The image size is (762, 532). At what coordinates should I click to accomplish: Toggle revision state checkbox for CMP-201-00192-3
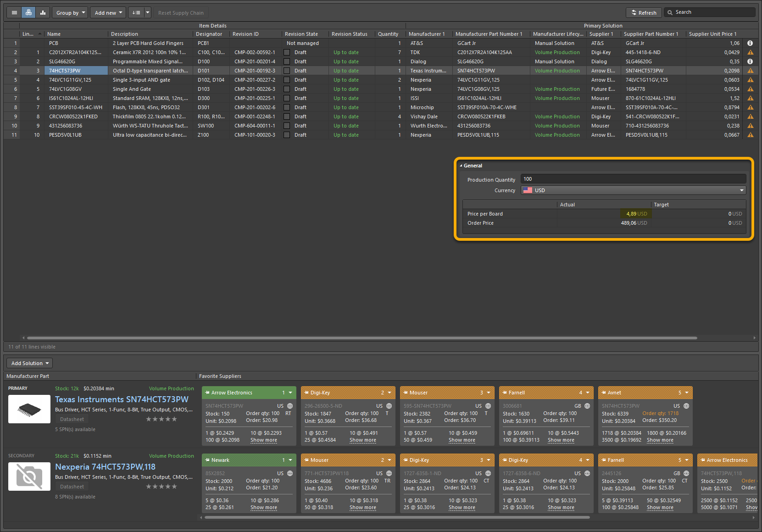point(287,71)
